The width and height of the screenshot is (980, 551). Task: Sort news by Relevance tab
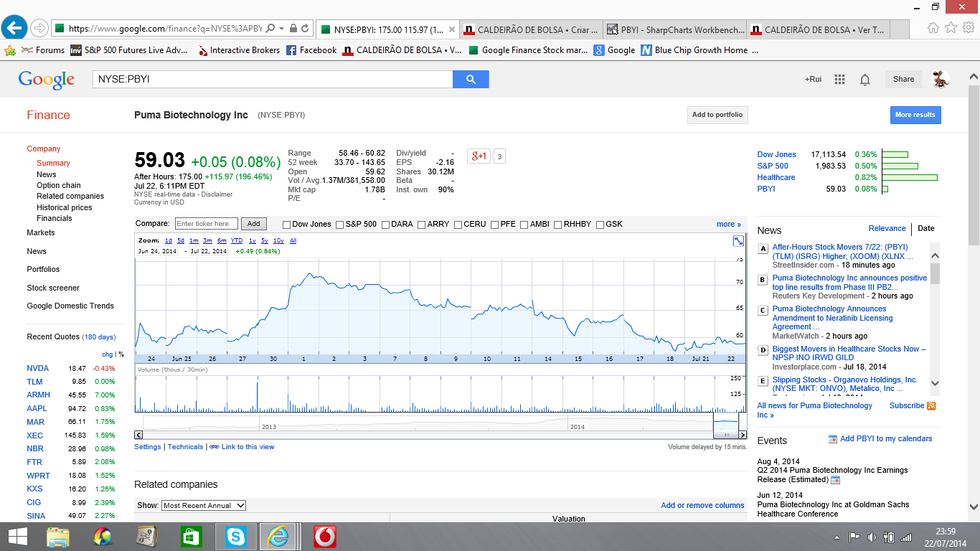887,228
